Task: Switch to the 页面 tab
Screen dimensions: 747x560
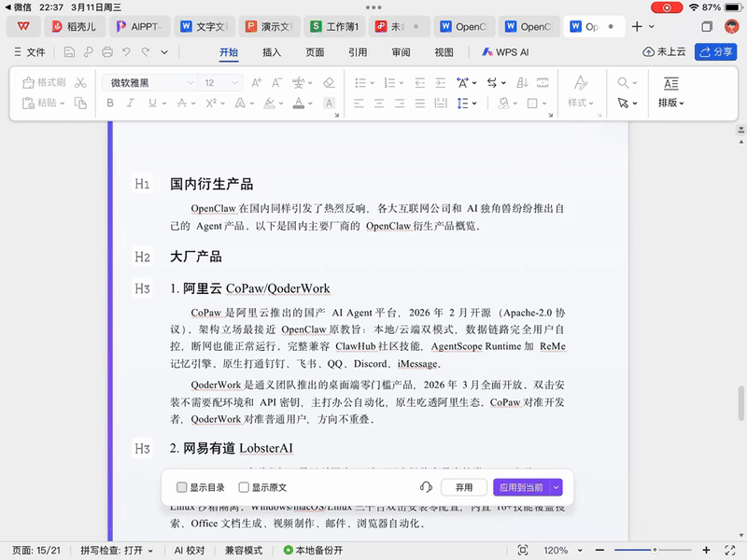Action: point(315,52)
